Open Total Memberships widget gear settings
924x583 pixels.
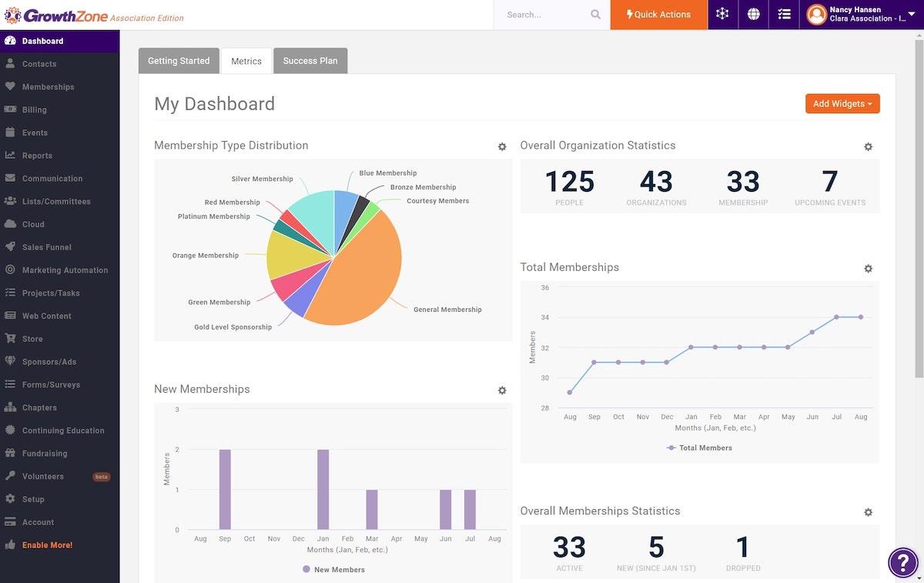[x=868, y=269]
